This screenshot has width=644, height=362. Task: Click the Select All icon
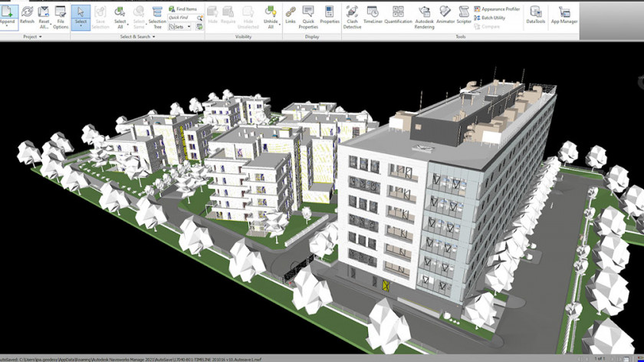coord(120,12)
